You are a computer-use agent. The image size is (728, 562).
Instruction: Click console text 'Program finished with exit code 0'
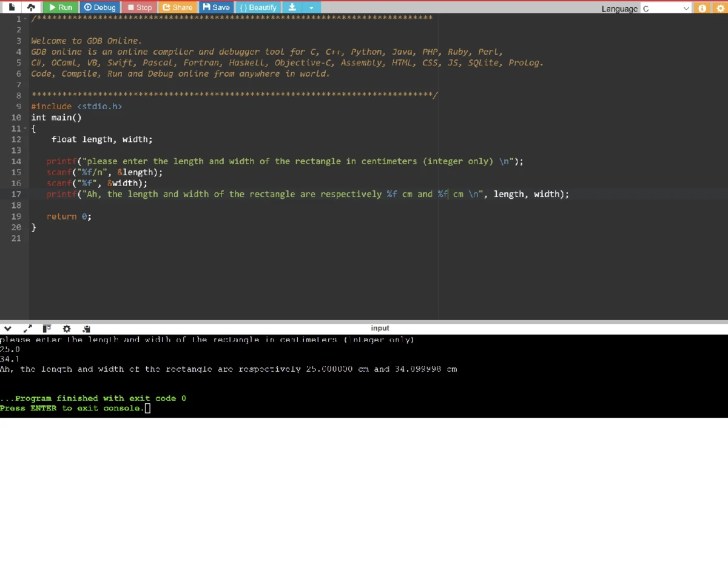click(101, 398)
